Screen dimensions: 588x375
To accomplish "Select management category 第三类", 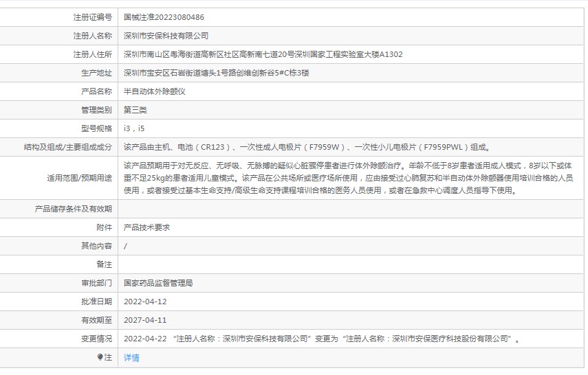I will pyautogui.click(x=135, y=110).
